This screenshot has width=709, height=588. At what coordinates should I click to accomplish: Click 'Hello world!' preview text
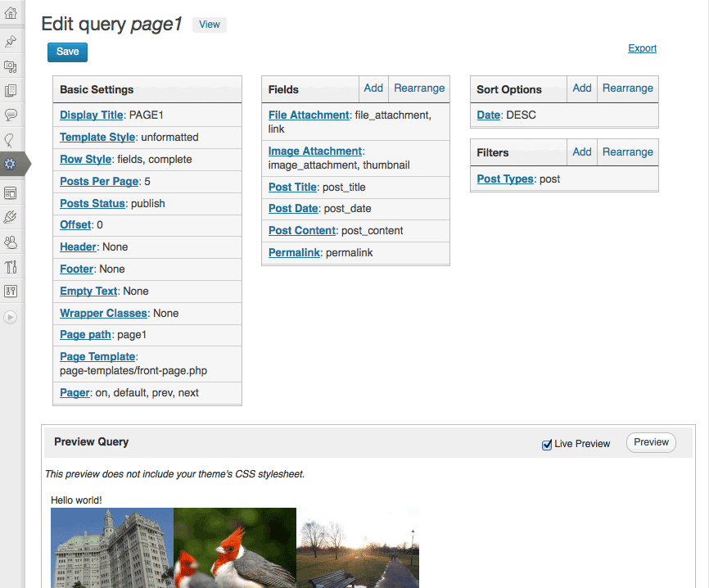click(x=76, y=500)
